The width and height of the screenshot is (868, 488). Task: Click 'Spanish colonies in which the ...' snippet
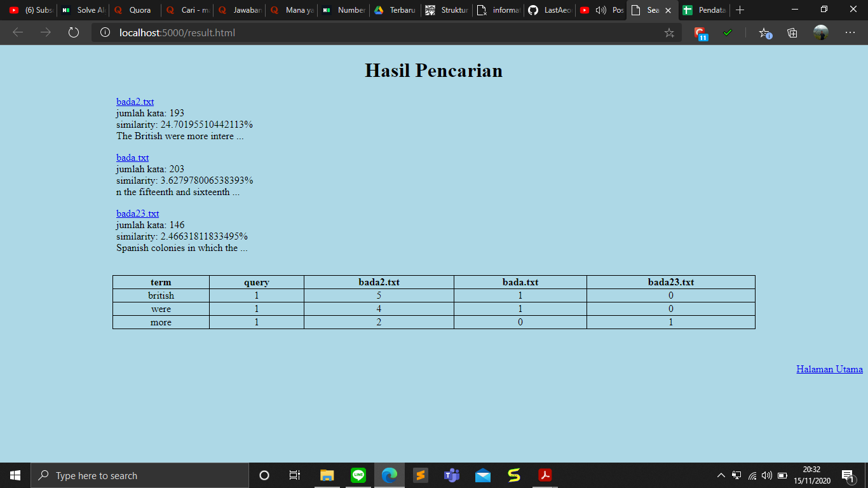tap(182, 248)
